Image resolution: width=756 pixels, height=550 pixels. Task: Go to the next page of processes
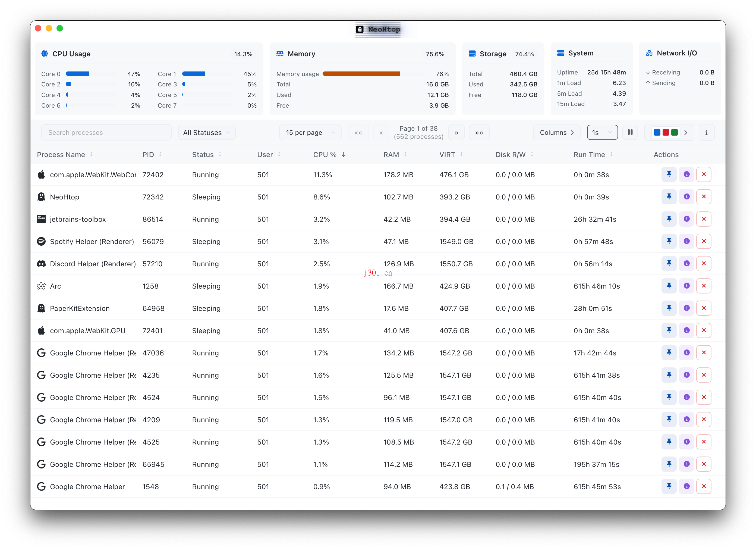pyautogui.click(x=456, y=132)
